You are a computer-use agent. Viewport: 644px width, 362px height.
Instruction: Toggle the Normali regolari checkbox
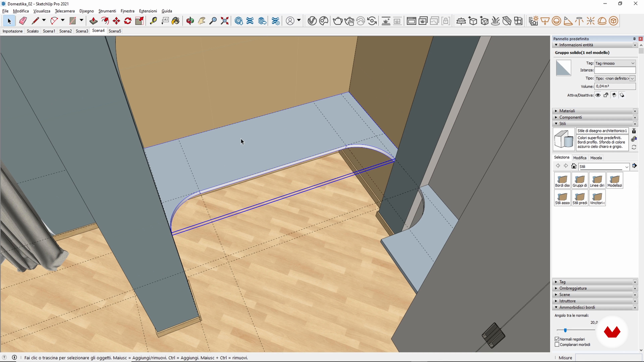tap(557, 339)
